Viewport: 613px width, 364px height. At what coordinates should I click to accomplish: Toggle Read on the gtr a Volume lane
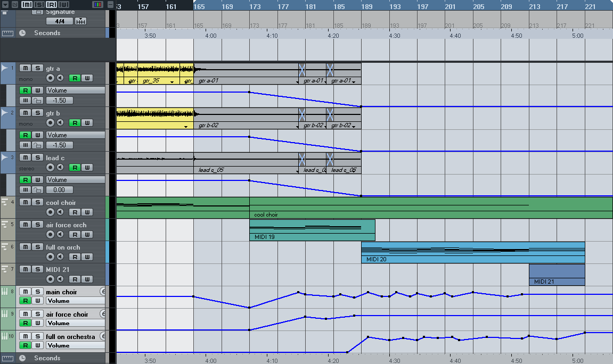26,90
